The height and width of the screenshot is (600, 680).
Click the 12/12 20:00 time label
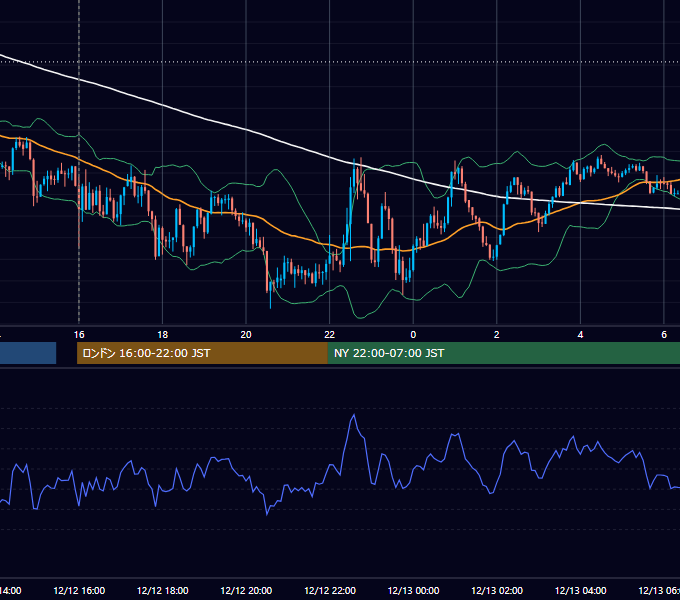click(246, 590)
